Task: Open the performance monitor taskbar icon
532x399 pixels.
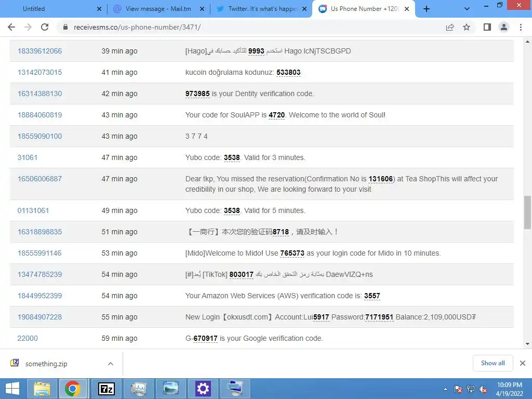Action: click(138, 389)
